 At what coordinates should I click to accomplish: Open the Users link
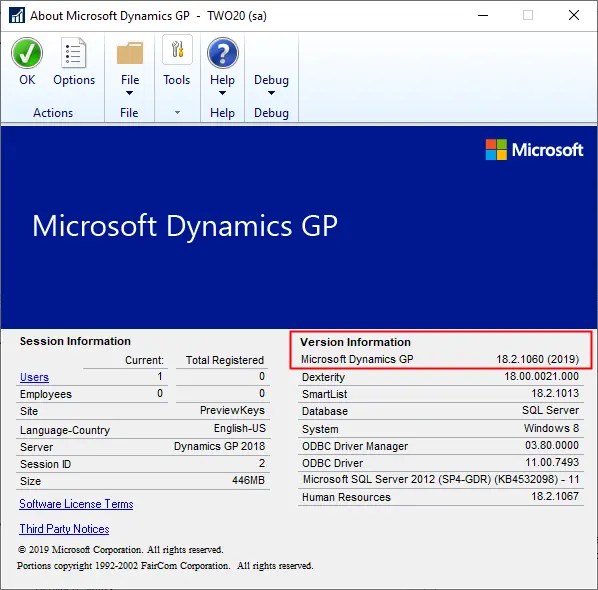point(34,377)
